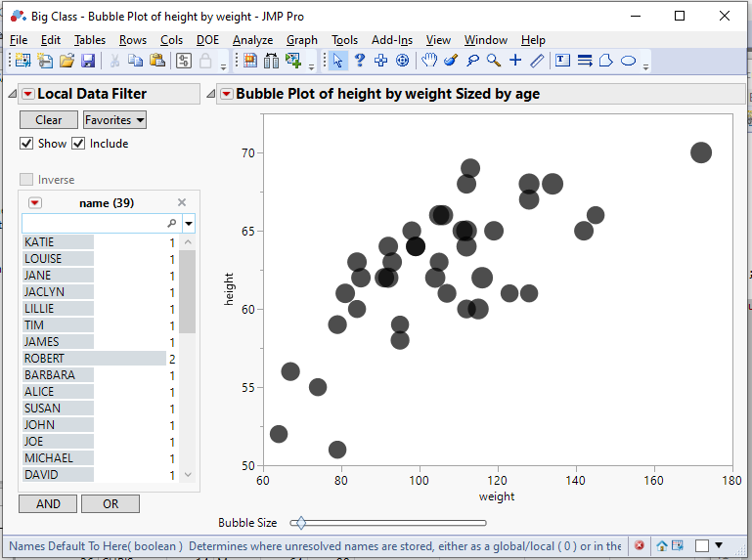This screenshot has width=752, height=560.
Task: Save with the floppy disk icon
Action: [x=88, y=61]
